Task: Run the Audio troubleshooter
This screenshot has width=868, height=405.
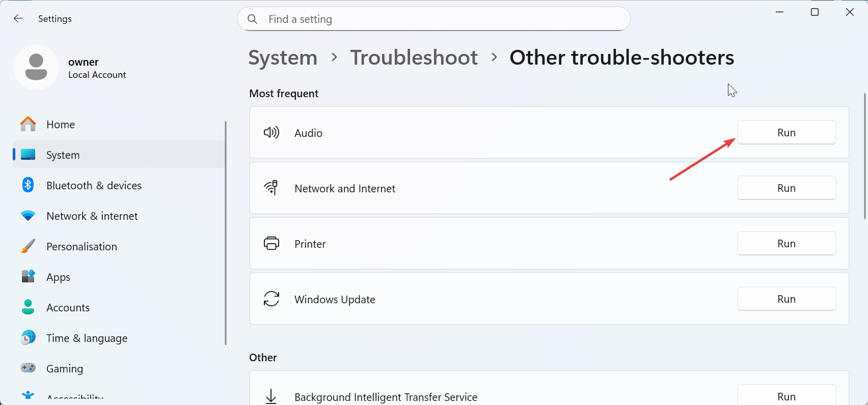Action: (x=786, y=133)
